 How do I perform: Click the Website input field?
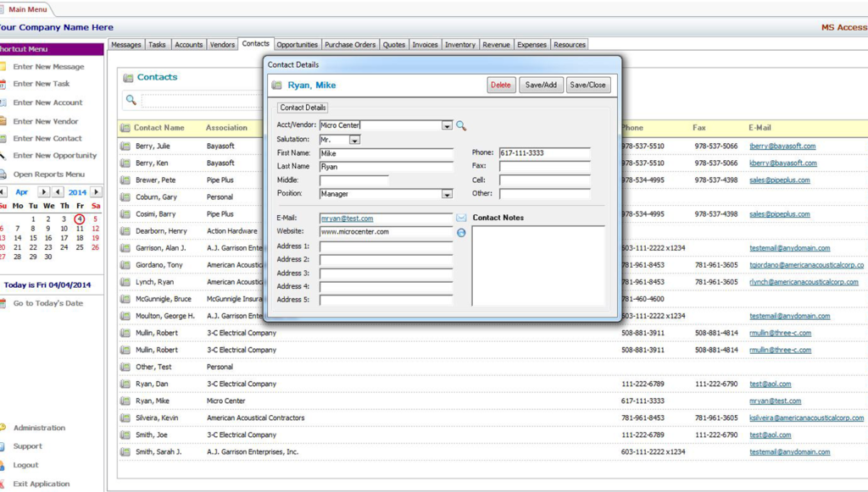[387, 232]
